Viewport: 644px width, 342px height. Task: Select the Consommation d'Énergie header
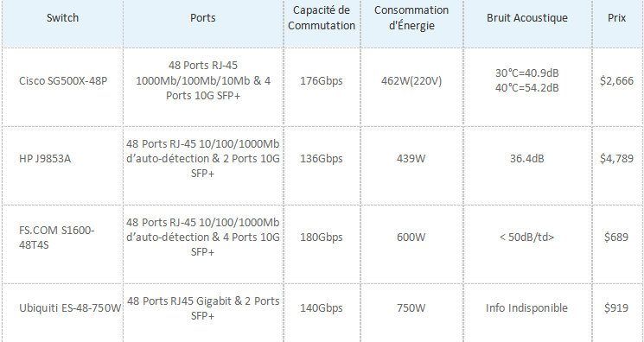(411, 17)
